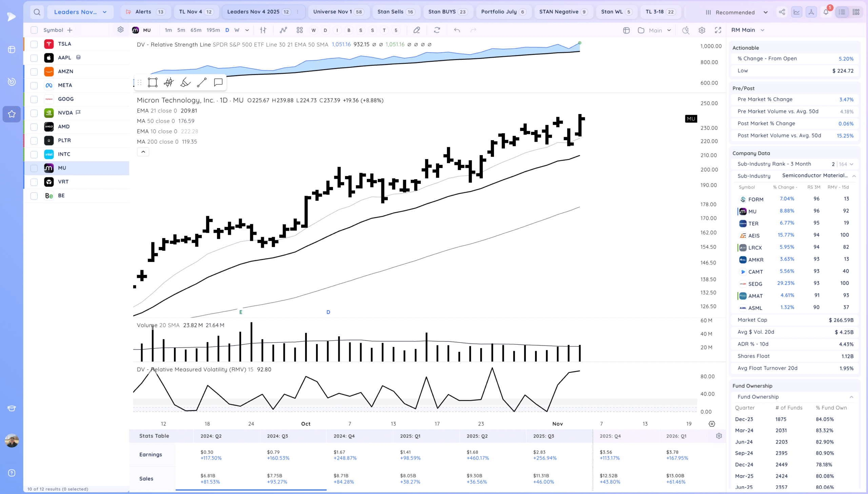Open the comment annotation tool

(x=218, y=82)
